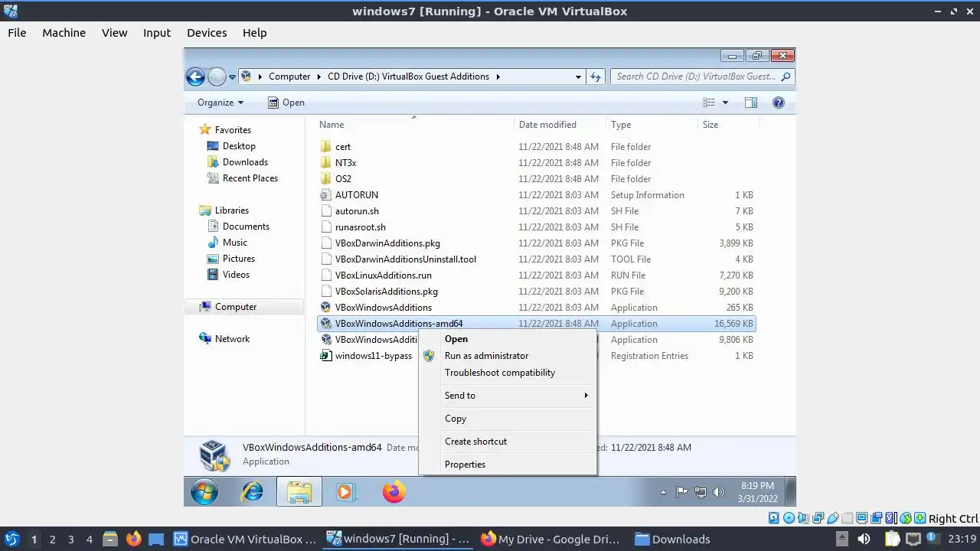Click the host panel clipboard manager icon

892,539
